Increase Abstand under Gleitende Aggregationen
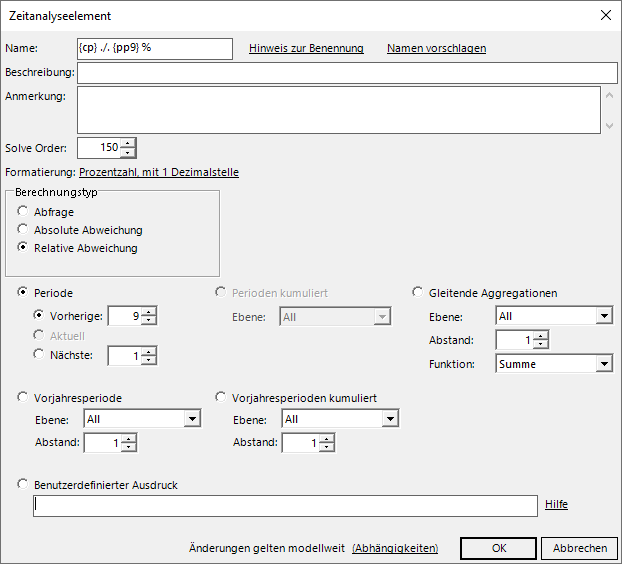 [541, 335]
